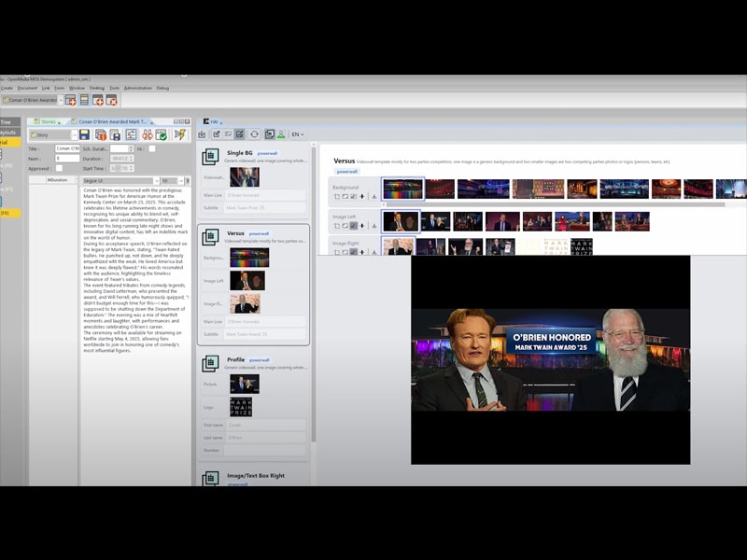Click the powerwall tag beside Profile
Screen dimensions: 747x560
[x=260, y=360]
